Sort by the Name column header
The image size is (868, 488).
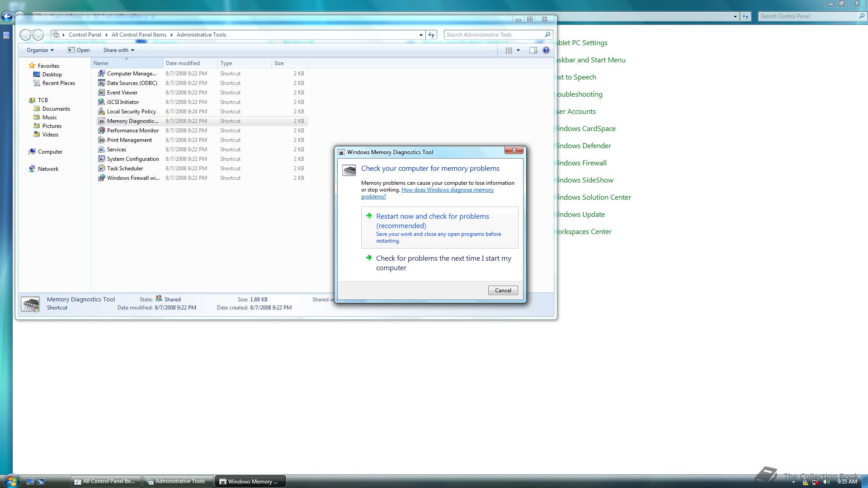point(127,63)
